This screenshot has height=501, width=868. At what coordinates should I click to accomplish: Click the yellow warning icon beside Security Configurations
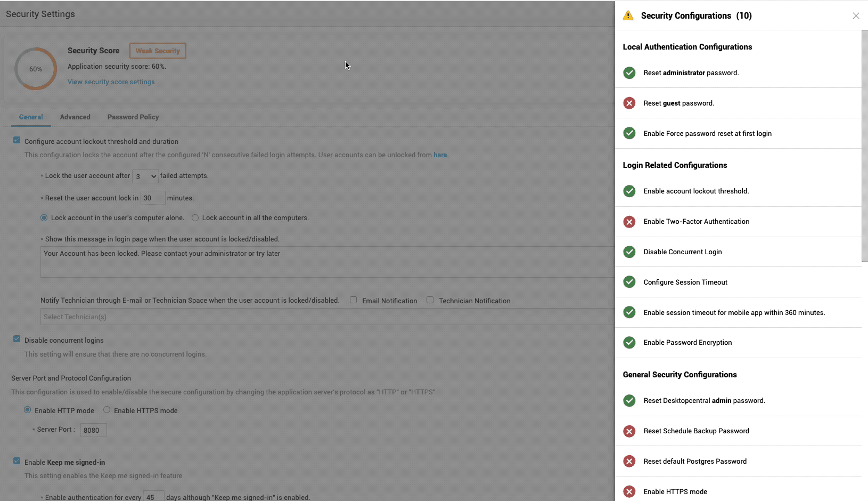coord(628,16)
